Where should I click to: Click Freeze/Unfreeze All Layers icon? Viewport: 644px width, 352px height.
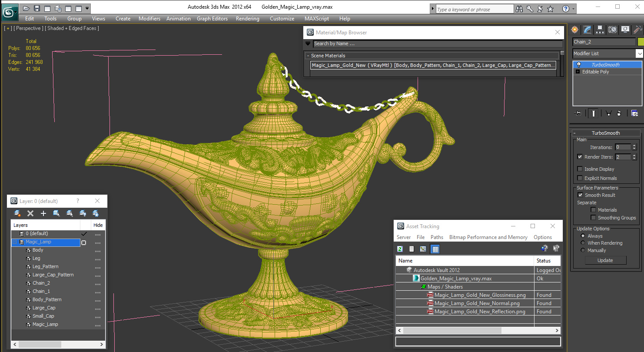(96, 213)
